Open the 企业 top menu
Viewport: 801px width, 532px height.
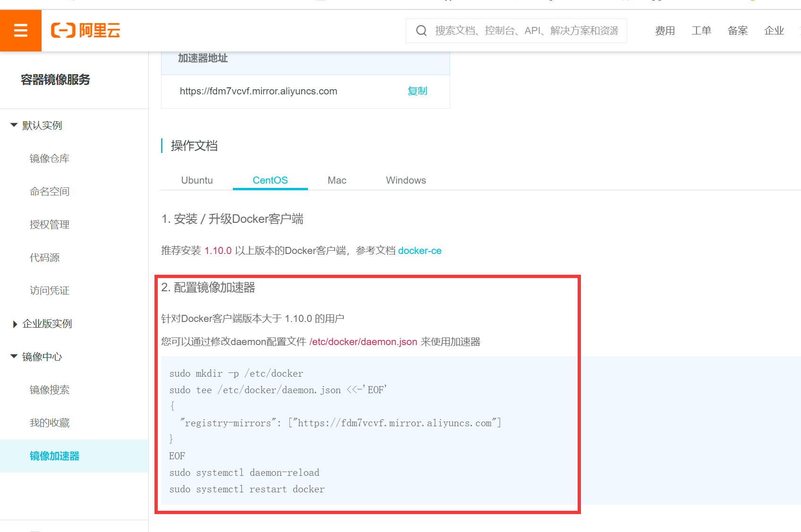point(774,31)
